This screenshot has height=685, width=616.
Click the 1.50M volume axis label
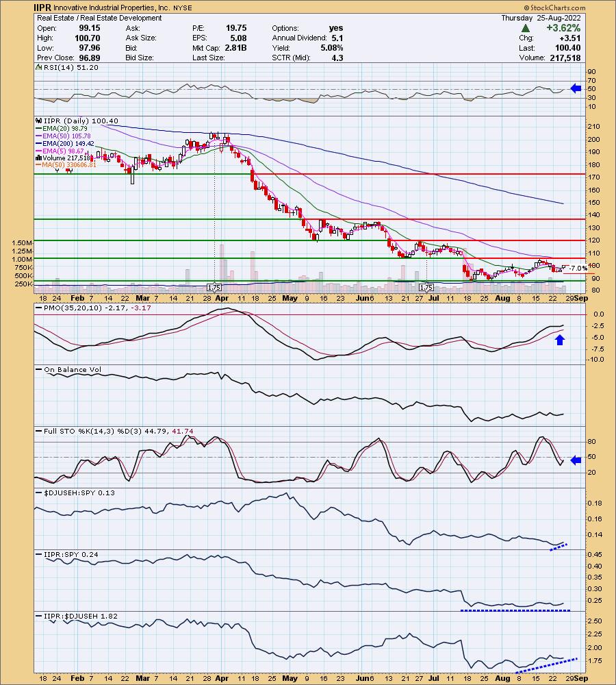pos(22,243)
